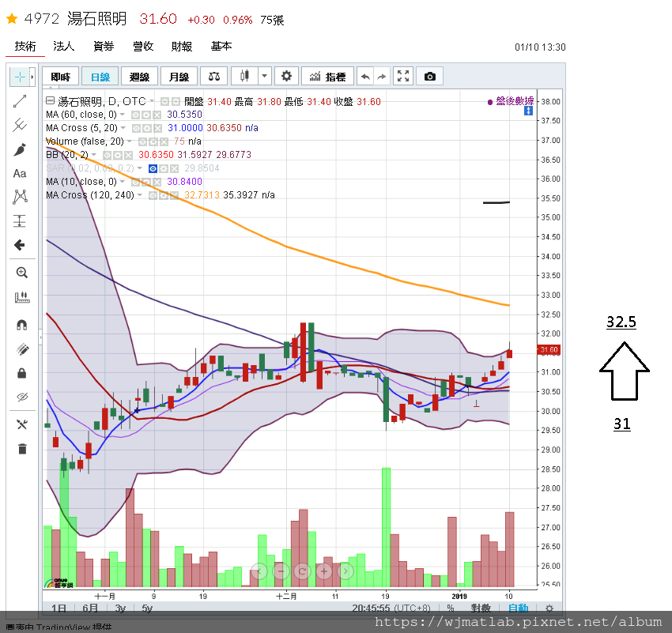The width and height of the screenshot is (672, 633).
Task: Select the left arrow marker tool
Action: click(x=20, y=245)
